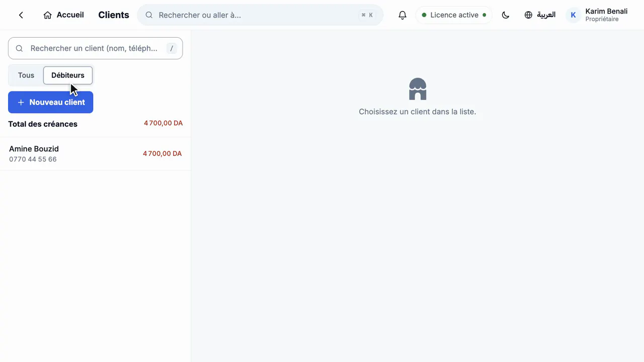This screenshot has height=362, width=644.
Task: Switch language to العربية
Action: (x=540, y=15)
